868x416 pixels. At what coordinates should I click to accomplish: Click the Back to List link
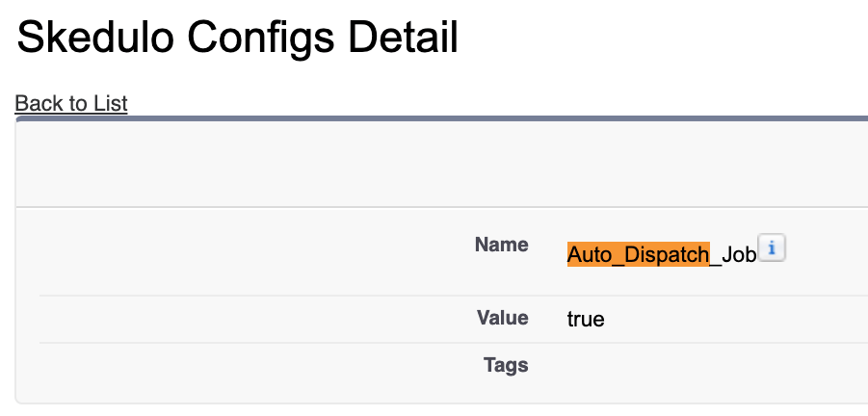(x=71, y=103)
